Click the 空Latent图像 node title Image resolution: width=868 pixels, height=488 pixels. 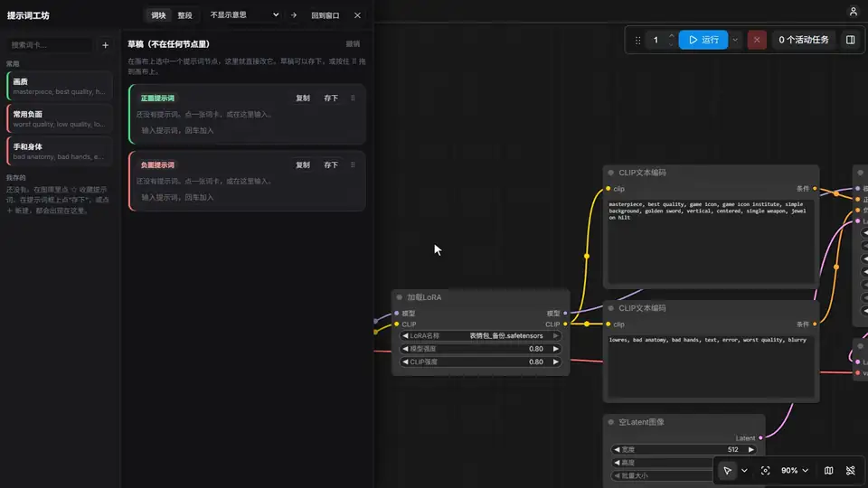pos(641,422)
